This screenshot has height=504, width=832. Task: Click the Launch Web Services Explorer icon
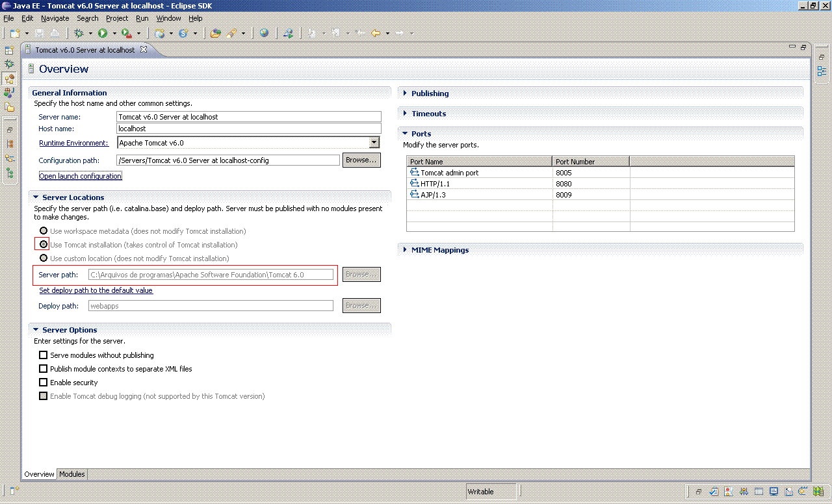288,32
